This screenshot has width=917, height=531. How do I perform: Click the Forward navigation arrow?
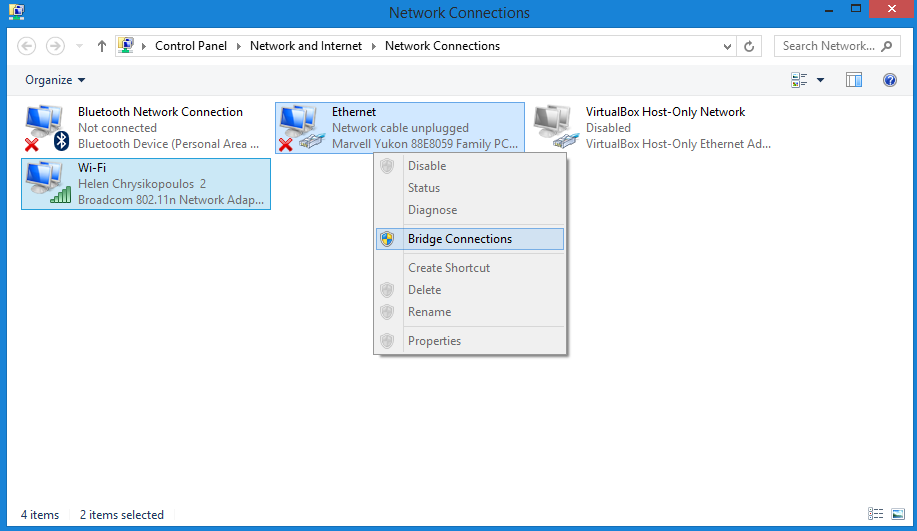click(56, 46)
